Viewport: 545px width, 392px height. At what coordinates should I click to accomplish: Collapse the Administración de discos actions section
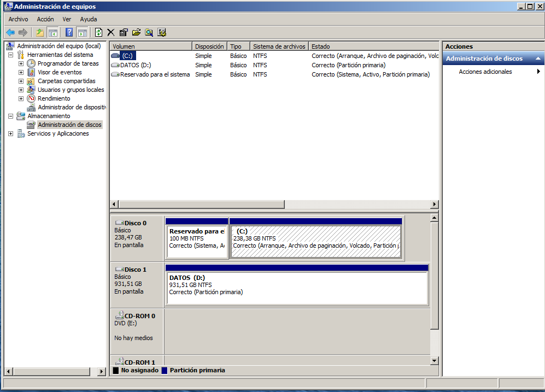(x=538, y=58)
